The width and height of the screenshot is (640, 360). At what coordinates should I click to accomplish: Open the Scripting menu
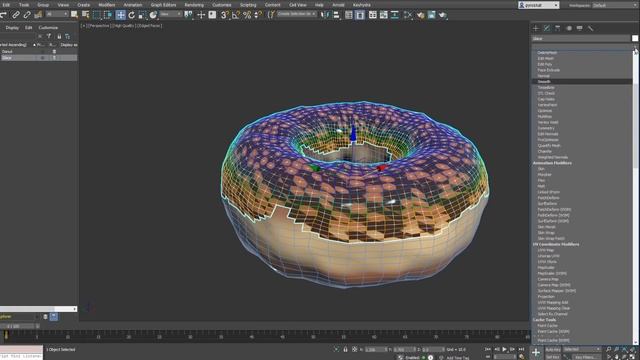pos(248,5)
